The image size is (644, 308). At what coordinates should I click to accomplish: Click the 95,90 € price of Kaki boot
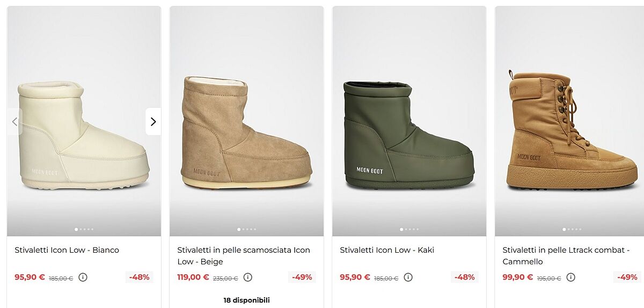click(x=355, y=277)
